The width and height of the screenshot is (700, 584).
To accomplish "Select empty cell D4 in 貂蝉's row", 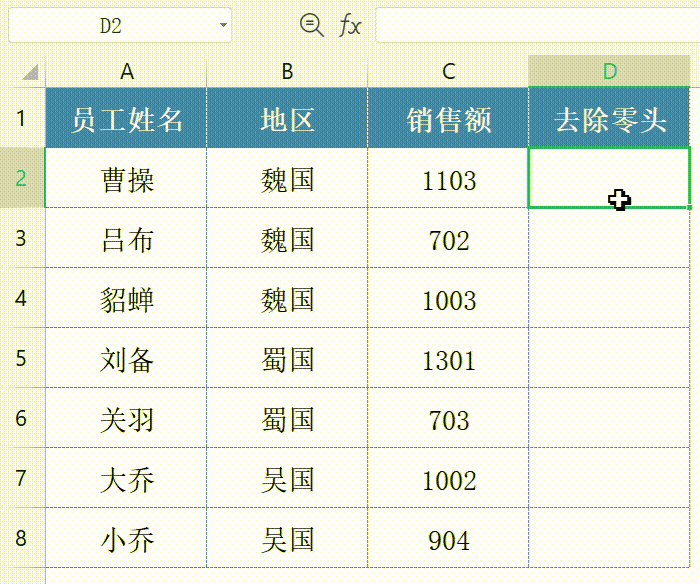I will [609, 298].
